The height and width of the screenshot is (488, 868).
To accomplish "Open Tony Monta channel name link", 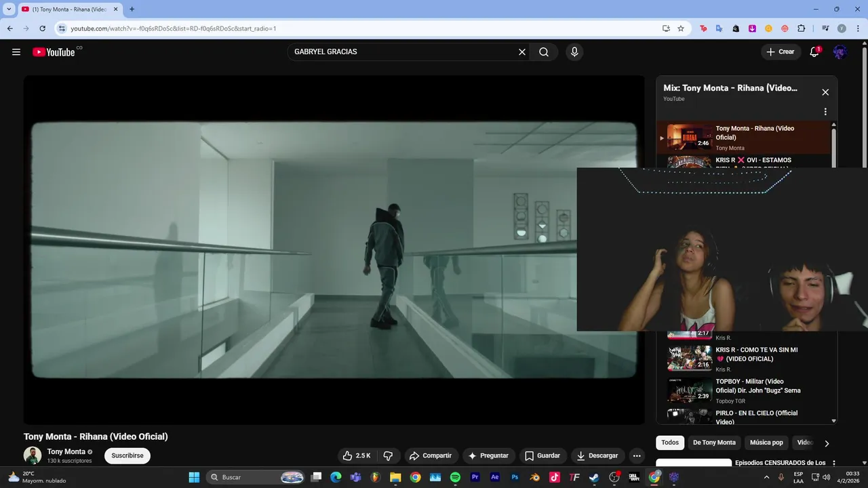I will click(66, 451).
